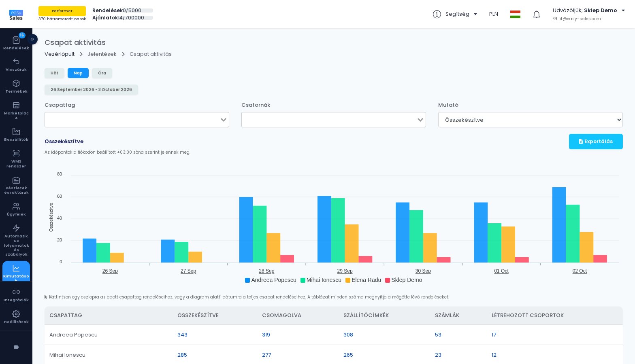Image resolution: width=635 pixels, height=364 pixels.
Task: Open WMS rendszer barcode icon
Action: 16,153
